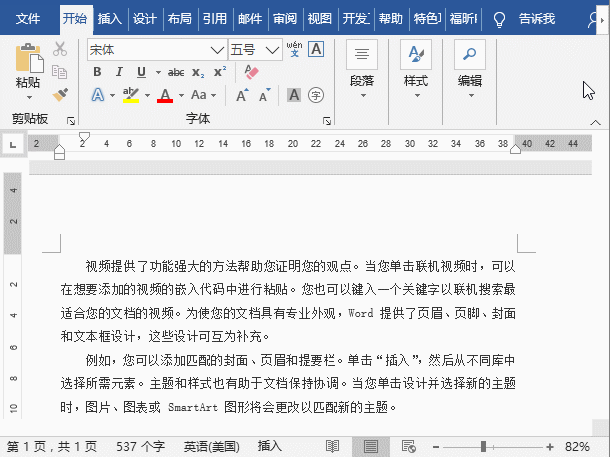Toggle Italic formatting
The image size is (610, 457).
(119, 72)
